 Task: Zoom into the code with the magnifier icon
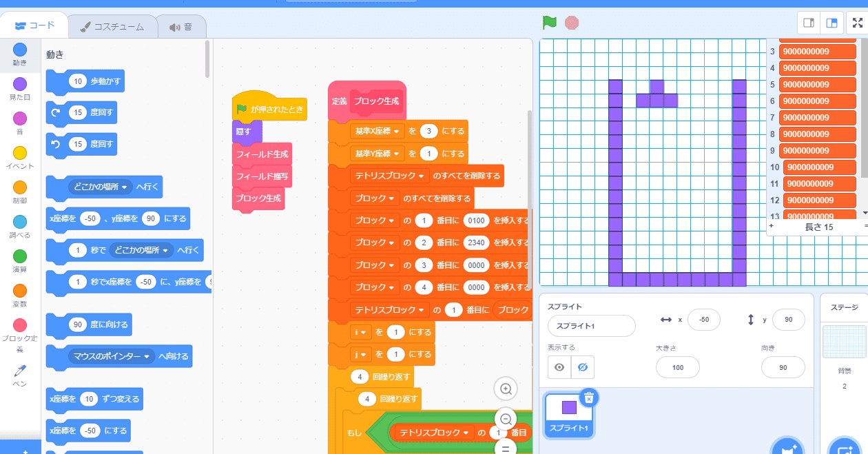pyautogui.click(x=506, y=389)
